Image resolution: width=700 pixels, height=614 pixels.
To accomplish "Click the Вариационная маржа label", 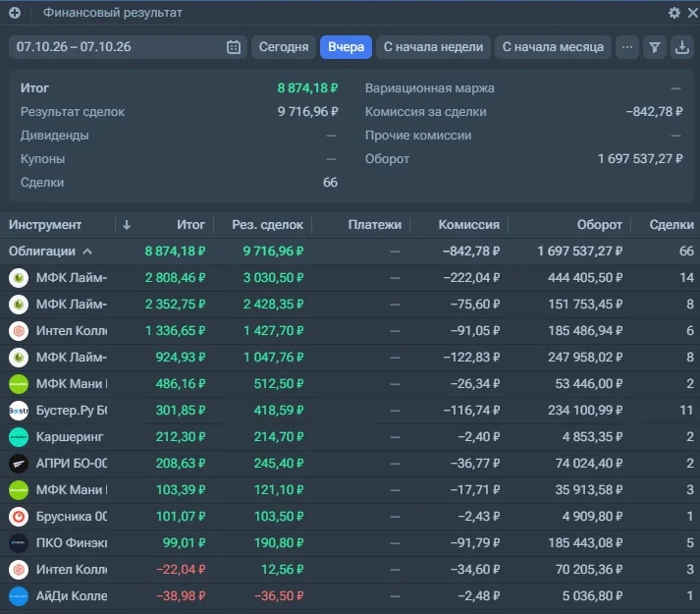I will tap(429, 88).
